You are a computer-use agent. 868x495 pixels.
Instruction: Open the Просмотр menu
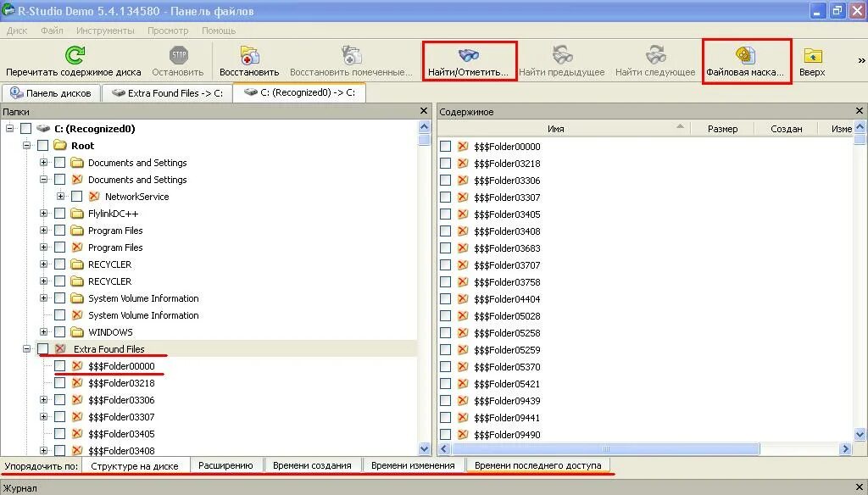pos(168,31)
